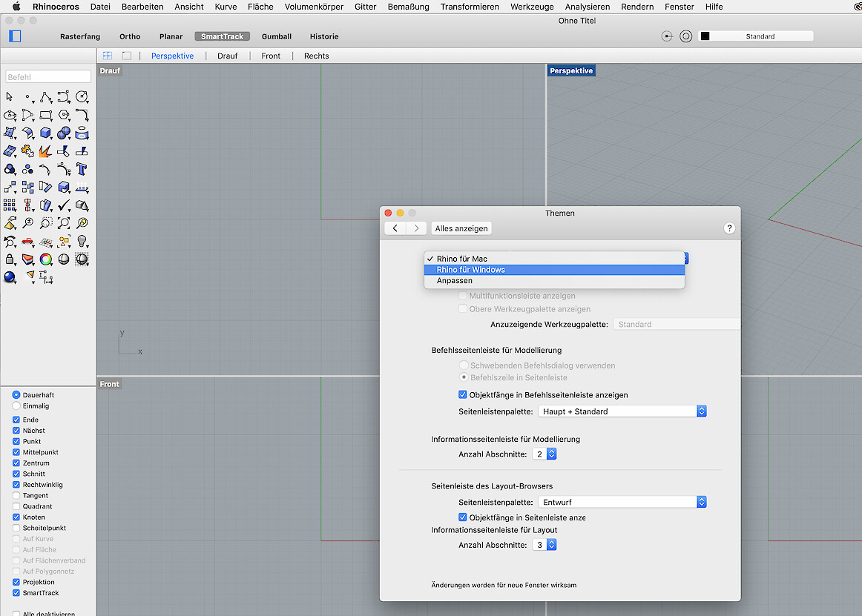Select the Polyline tool
This screenshot has width=862, height=616.
tap(46, 97)
